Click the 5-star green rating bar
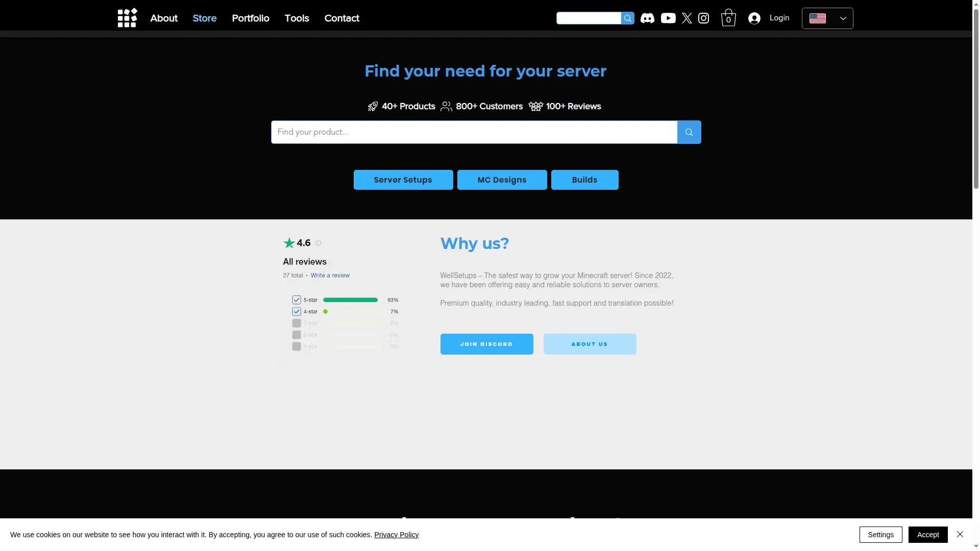The height and width of the screenshot is (551, 980). tap(351, 300)
